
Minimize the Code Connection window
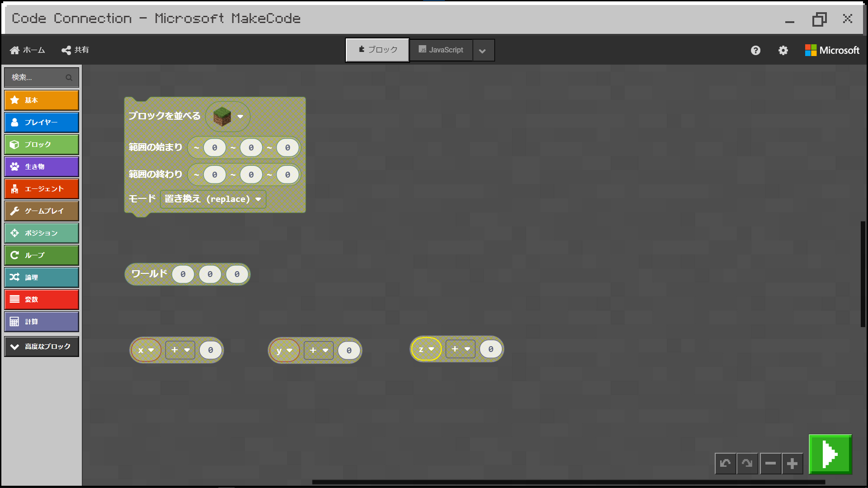(790, 22)
